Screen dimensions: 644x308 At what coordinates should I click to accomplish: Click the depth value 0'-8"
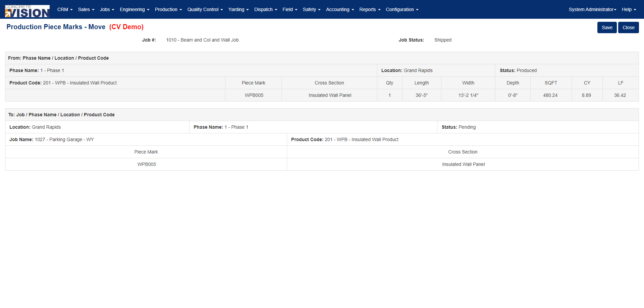tap(513, 95)
